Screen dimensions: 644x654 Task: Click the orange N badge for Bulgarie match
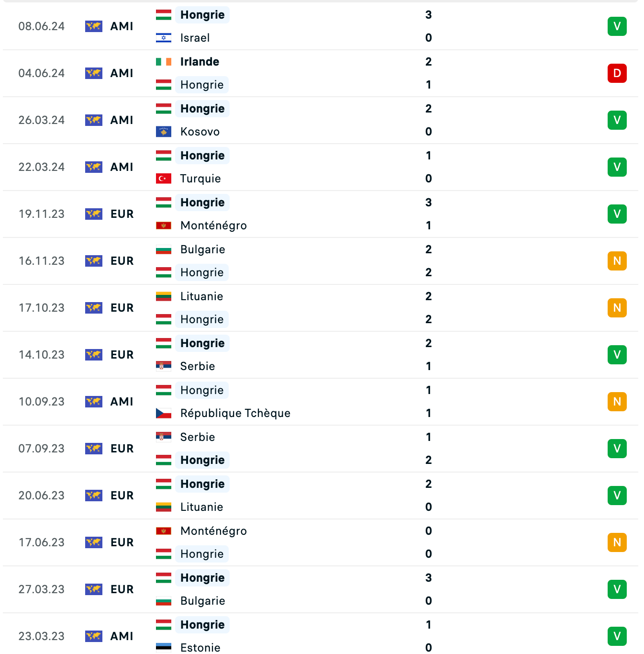(x=617, y=261)
